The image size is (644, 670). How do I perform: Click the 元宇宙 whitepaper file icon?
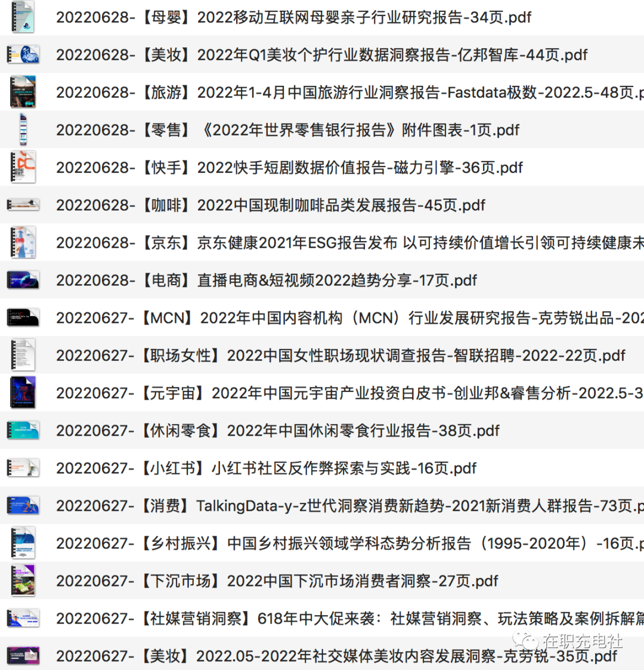point(23,393)
